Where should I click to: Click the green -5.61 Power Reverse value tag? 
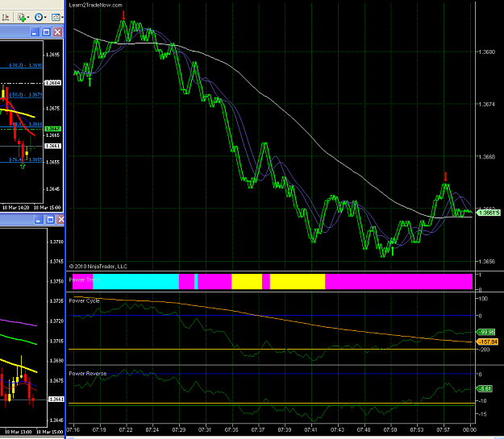click(x=485, y=389)
